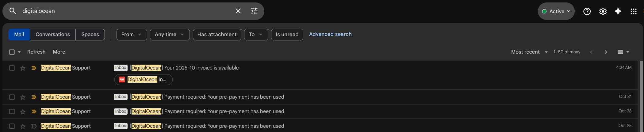Image resolution: width=644 pixels, height=132 pixels.
Task: Click the search magnifier icon
Action: pos(13,11)
